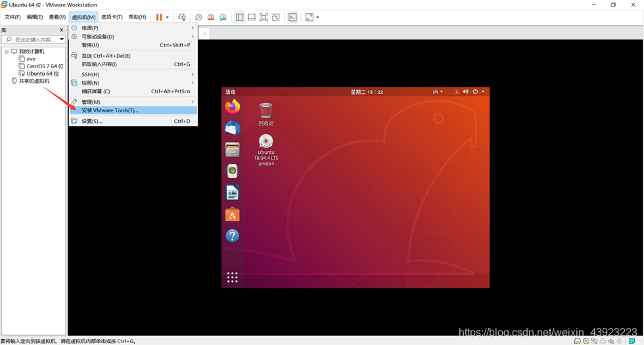
Task: Close the 虚拟机(M) menu in the menu bar
Action: click(83, 17)
